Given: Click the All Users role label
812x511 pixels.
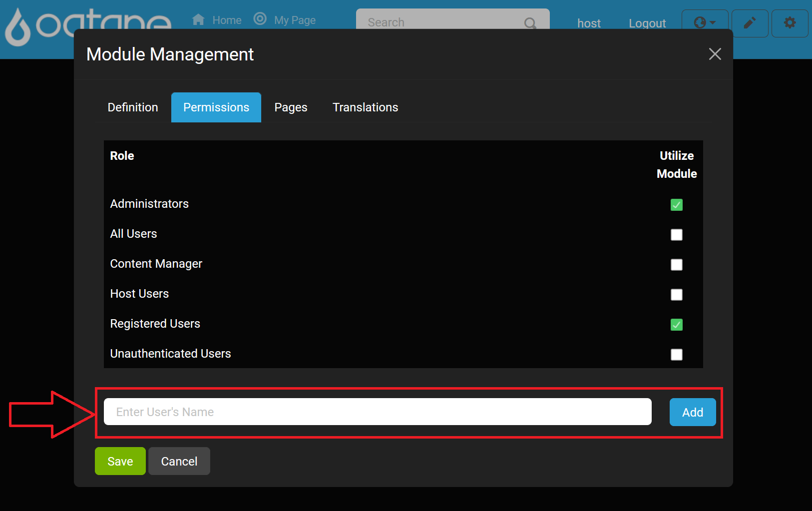Looking at the screenshot, I should [133, 234].
